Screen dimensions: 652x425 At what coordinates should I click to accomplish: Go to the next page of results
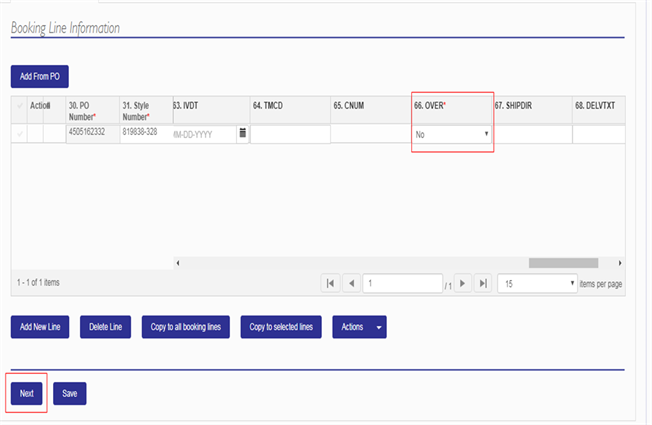click(463, 284)
